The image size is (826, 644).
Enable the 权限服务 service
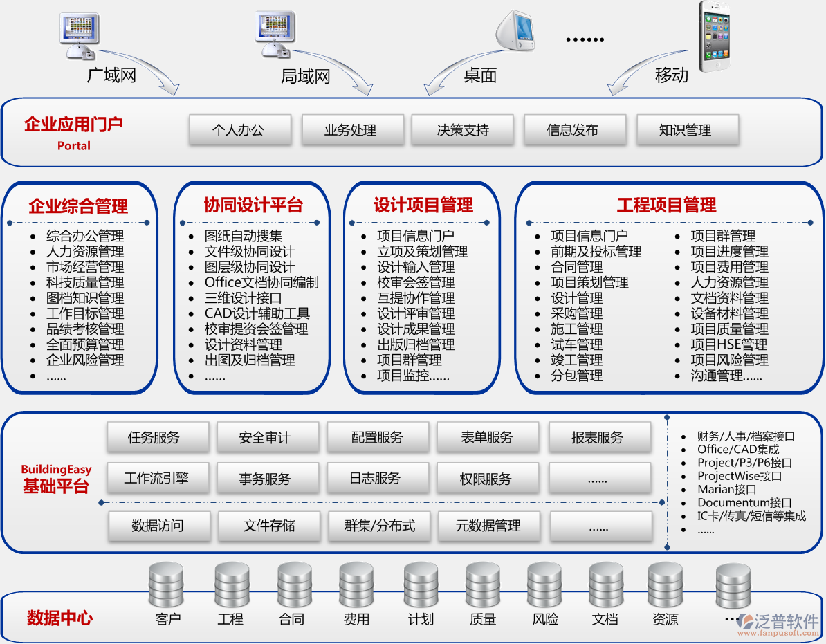coord(488,477)
